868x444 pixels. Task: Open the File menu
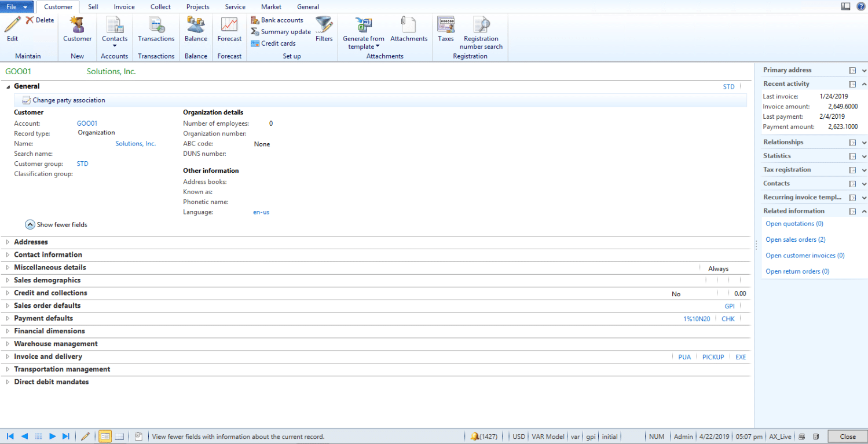pyautogui.click(x=13, y=6)
